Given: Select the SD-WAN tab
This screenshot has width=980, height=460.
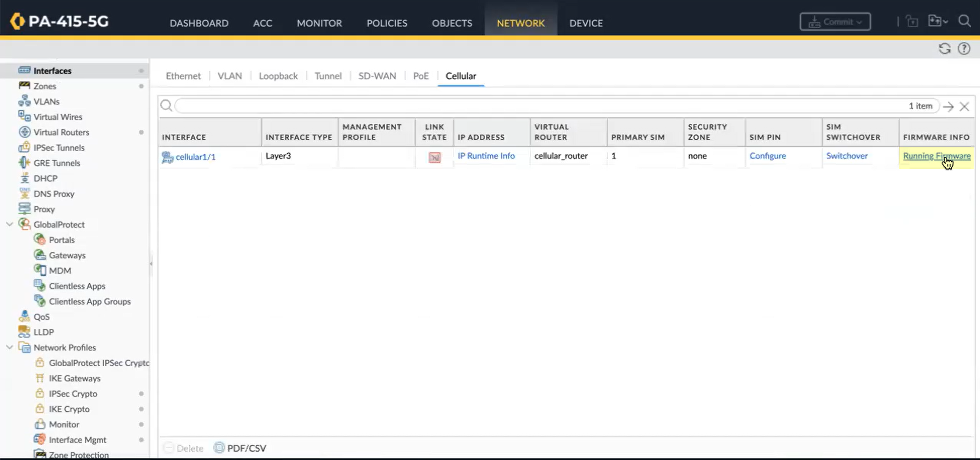Looking at the screenshot, I should coord(377,76).
